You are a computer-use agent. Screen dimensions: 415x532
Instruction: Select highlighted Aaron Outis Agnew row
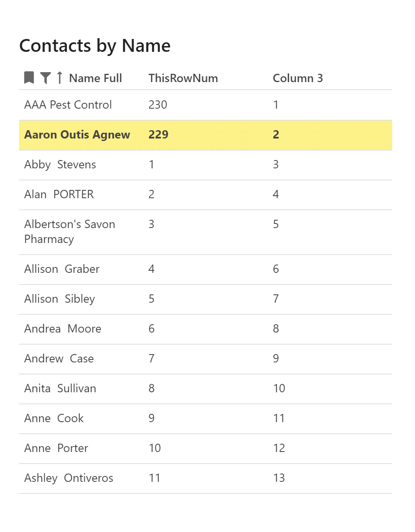click(x=77, y=135)
